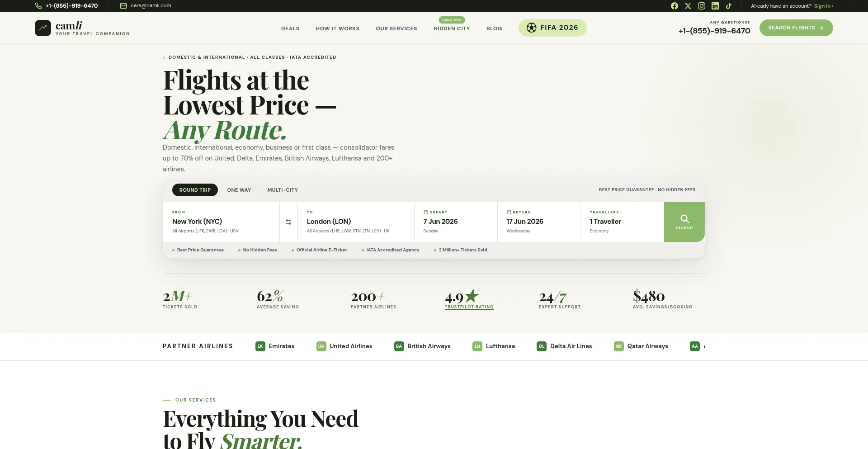The width and height of the screenshot is (868, 449).
Task: Open the From field New York (NYC)
Action: click(x=221, y=222)
